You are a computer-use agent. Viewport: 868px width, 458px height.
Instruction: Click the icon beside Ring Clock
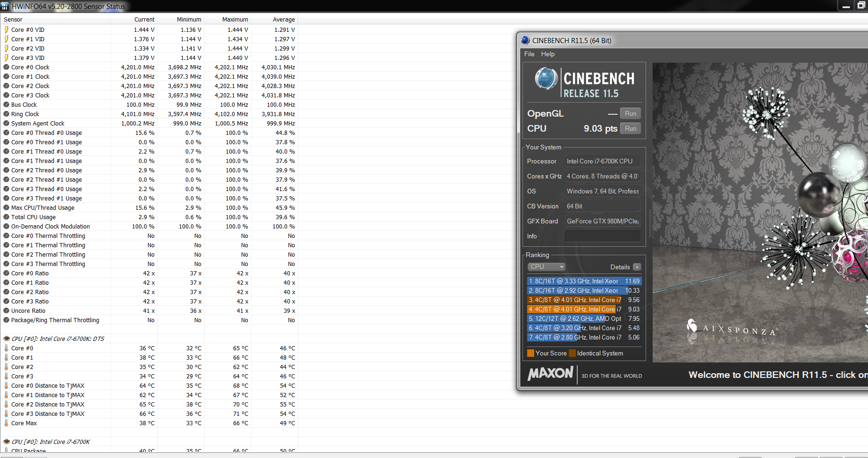click(x=7, y=114)
